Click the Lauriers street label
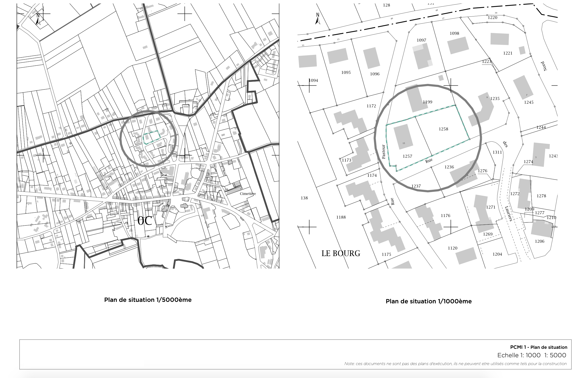 [508, 214]
